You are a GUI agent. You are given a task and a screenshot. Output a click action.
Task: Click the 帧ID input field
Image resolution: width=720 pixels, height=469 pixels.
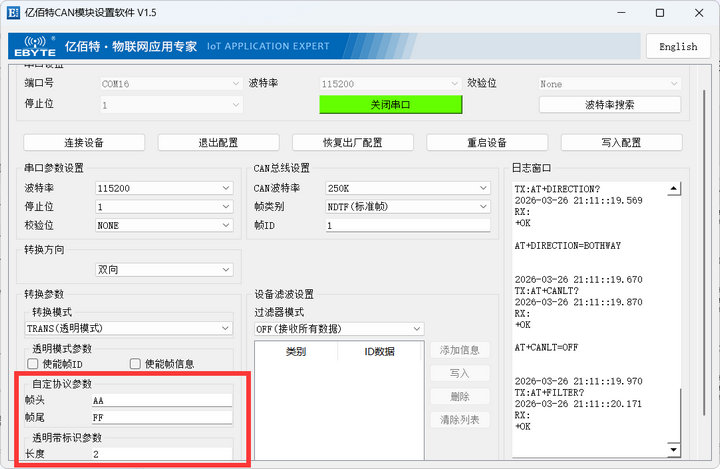click(408, 225)
